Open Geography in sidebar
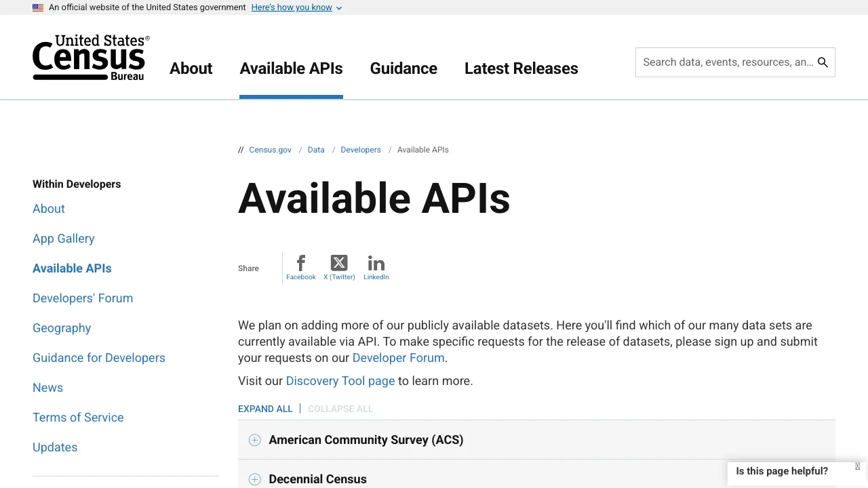 tap(62, 328)
